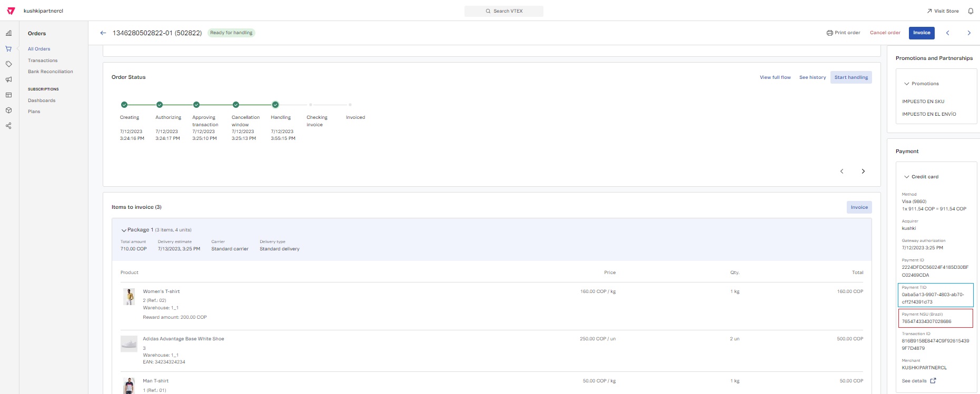
Task: Click the notifications bell icon
Action: click(x=971, y=11)
